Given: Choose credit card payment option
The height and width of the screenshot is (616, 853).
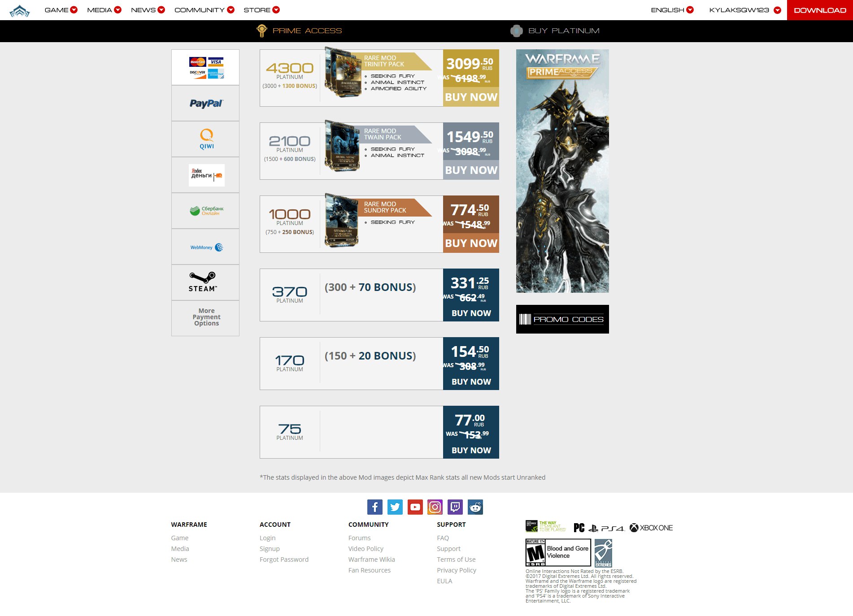Looking at the screenshot, I should coord(205,67).
